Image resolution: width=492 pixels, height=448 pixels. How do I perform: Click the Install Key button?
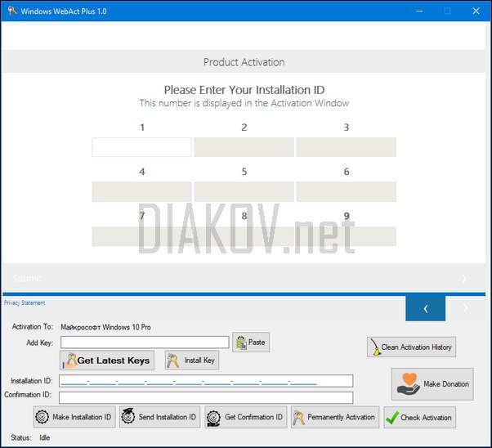192,360
